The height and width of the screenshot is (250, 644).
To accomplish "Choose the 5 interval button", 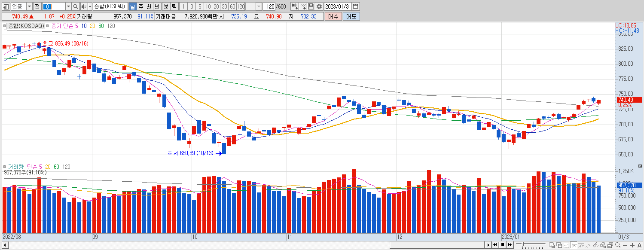I will [200, 6].
